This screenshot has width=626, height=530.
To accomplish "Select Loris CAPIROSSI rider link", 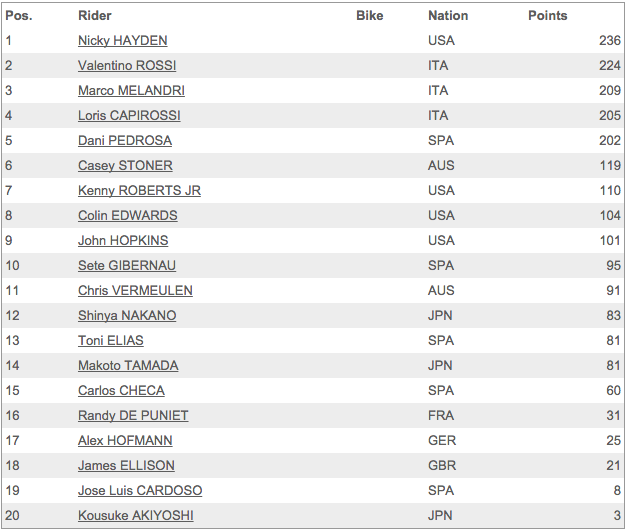I will click(129, 116).
